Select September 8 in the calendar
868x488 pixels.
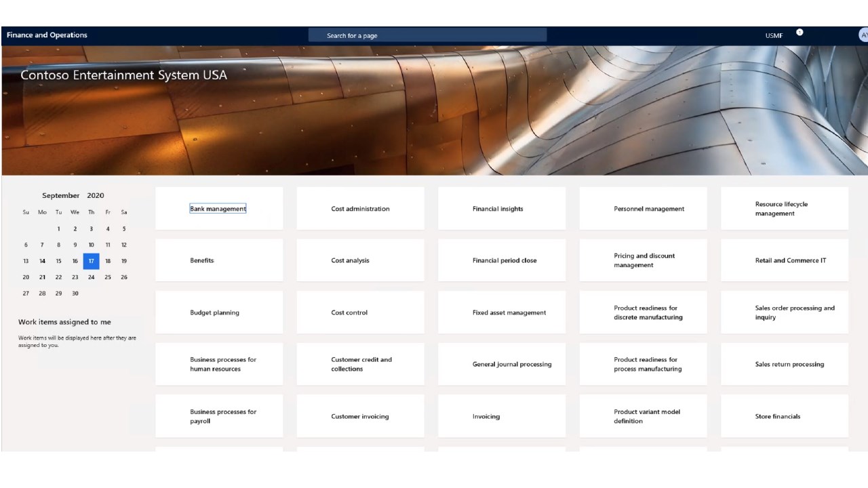click(x=59, y=245)
